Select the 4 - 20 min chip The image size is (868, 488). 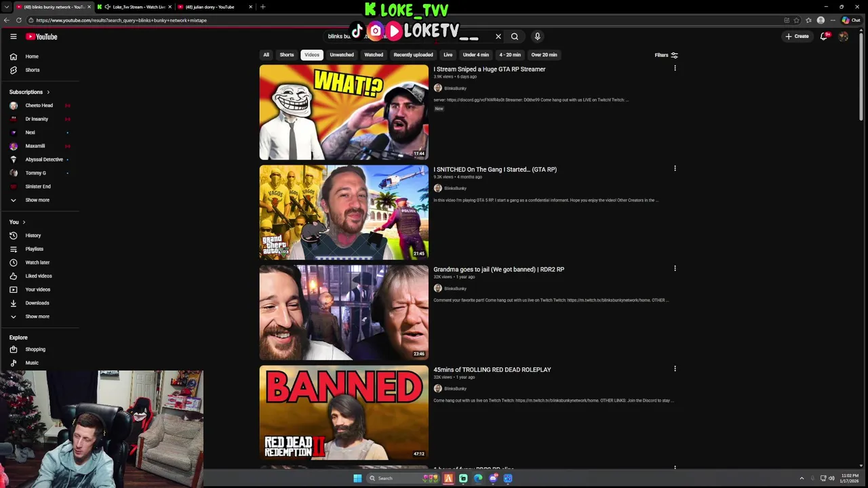click(x=510, y=55)
